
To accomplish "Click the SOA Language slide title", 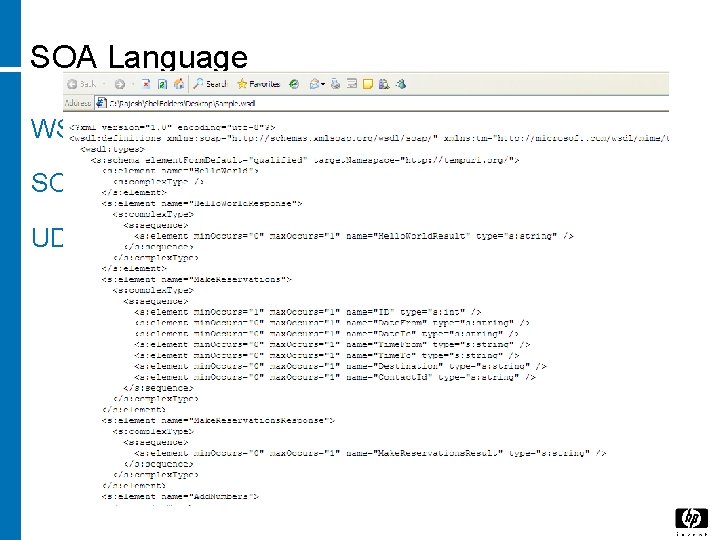I will coord(139,56).
